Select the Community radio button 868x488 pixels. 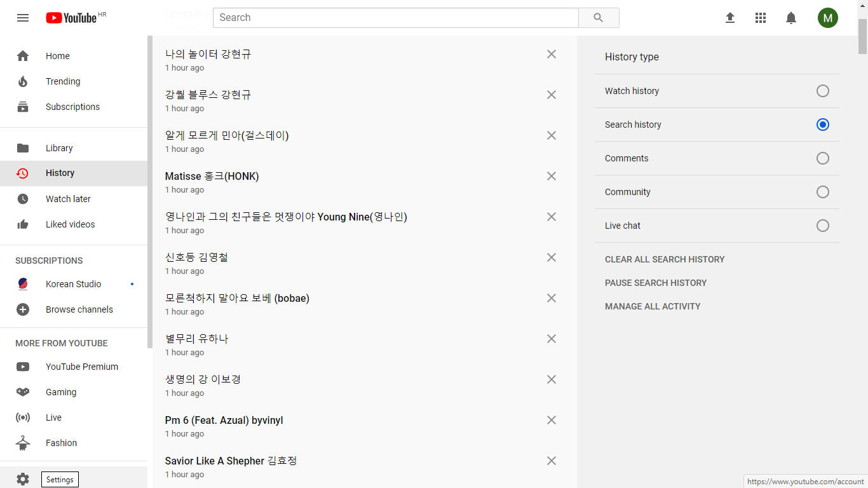click(x=823, y=192)
